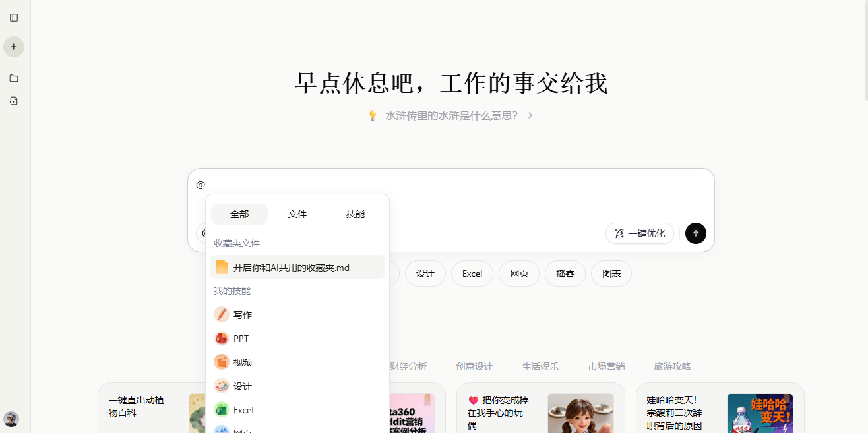Click the 一键优化 optimize button
868x433 pixels.
pos(639,233)
